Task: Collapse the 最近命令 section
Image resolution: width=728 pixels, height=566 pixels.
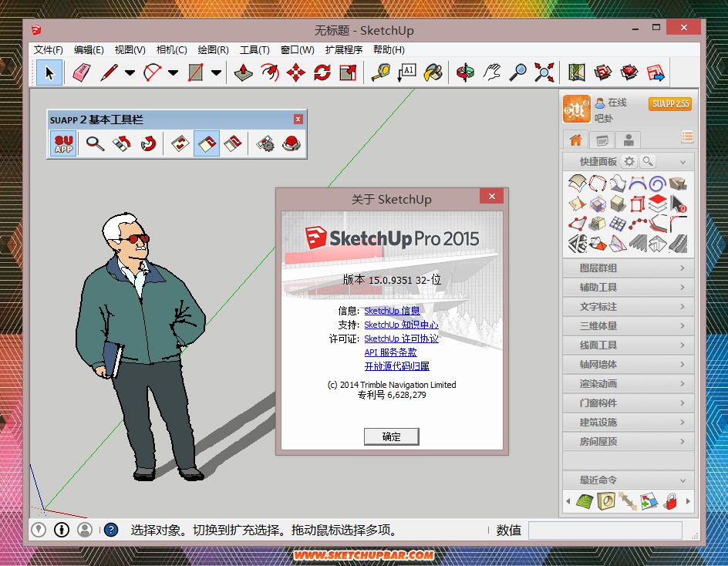Action: click(x=682, y=480)
